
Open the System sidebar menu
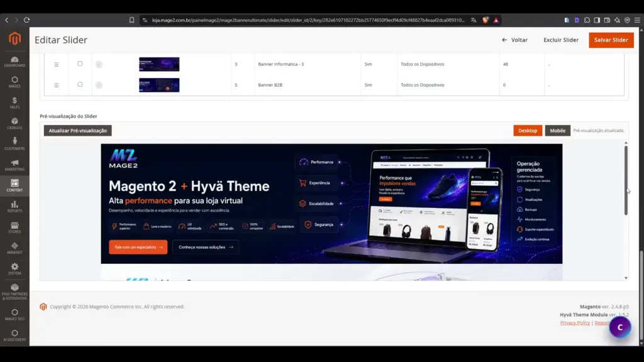tap(14, 269)
